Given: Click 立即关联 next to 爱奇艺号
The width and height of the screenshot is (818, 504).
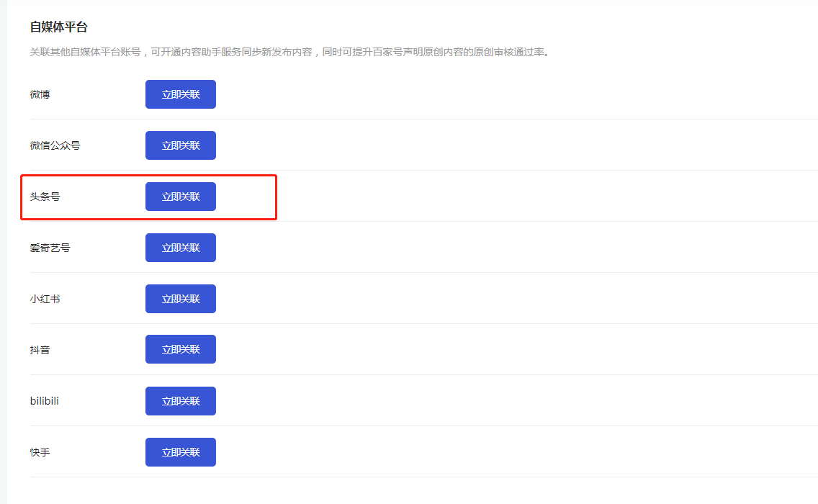Looking at the screenshot, I should (181, 248).
